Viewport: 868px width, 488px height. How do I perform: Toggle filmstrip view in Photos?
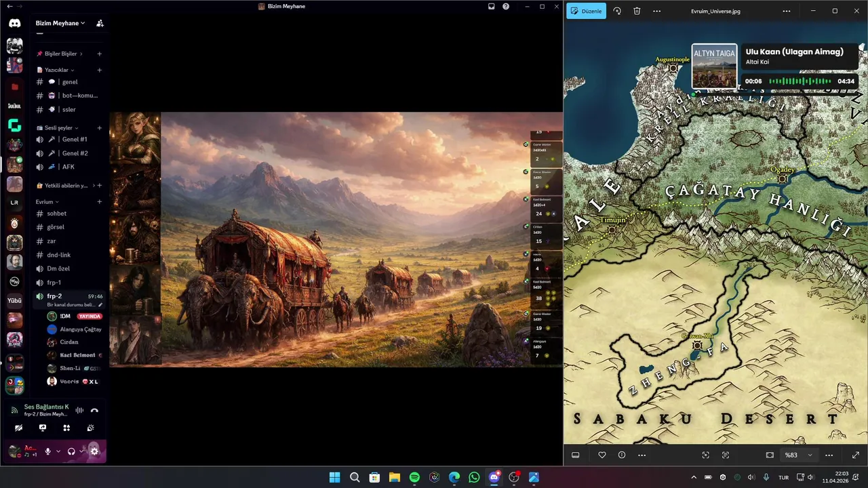(x=576, y=455)
